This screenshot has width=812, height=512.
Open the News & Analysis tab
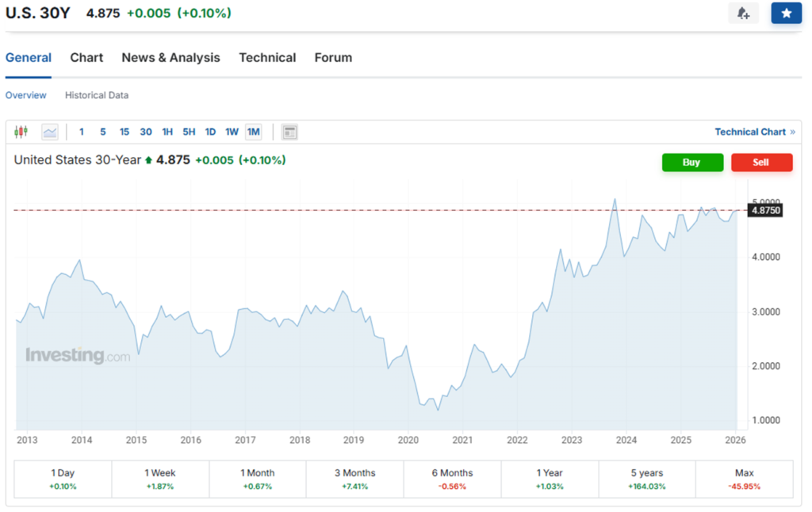pyautogui.click(x=170, y=58)
